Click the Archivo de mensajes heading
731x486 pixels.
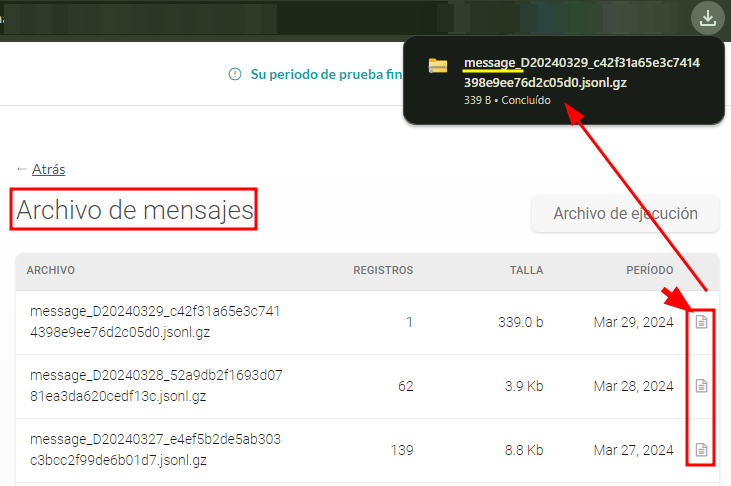pos(135,211)
